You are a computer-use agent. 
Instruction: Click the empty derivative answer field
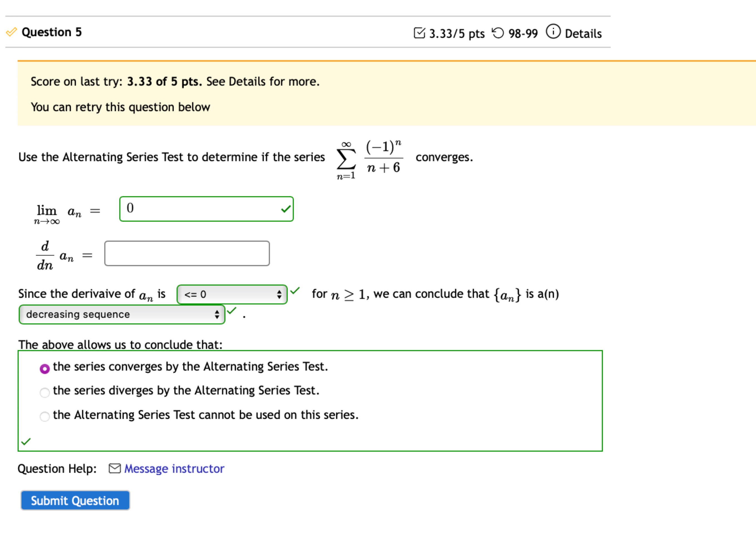[x=186, y=253]
